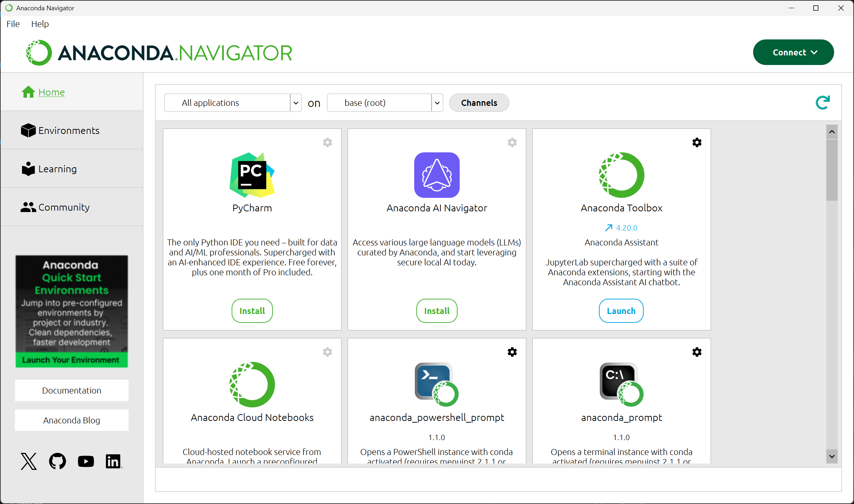
Task: Expand the base (root) environment dropdown
Action: (x=437, y=103)
